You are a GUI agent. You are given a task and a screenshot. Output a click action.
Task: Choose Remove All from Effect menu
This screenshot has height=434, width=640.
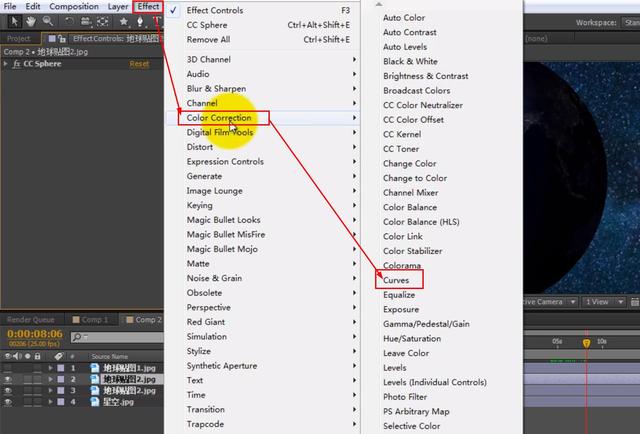click(262, 40)
